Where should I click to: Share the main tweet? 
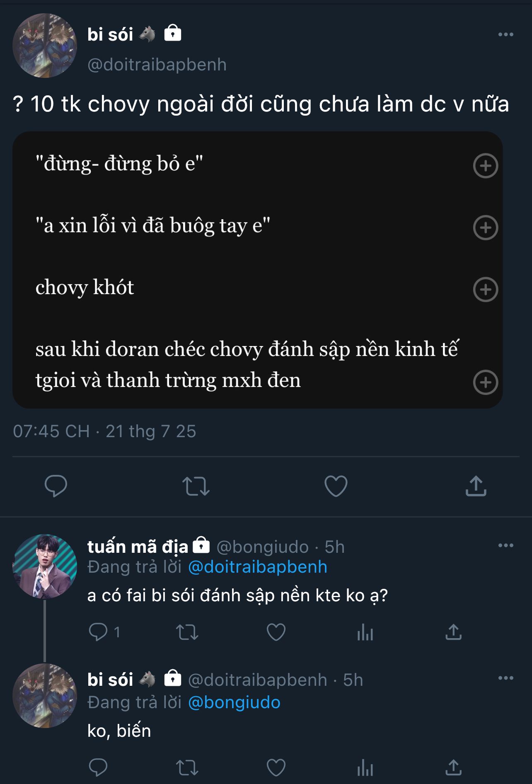[476, 486]
